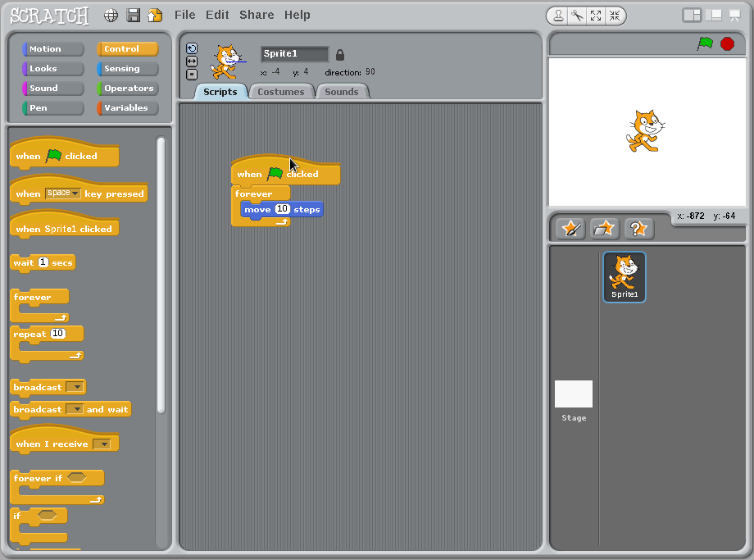Select the Motion block category
This screenshot has height=560, width=754.
click(53, 48)
